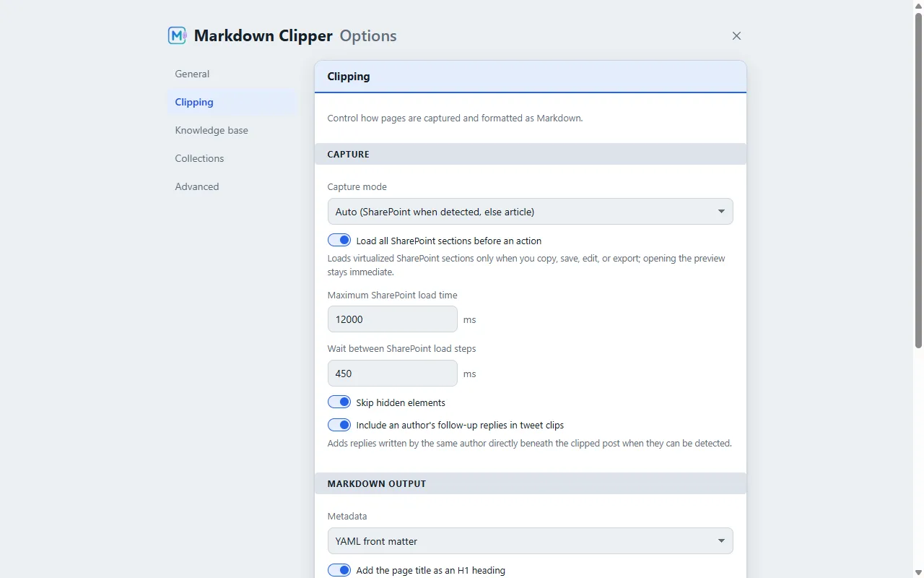Open the Collections section
The width and height of the screenshot is (924, 578).
231,158
